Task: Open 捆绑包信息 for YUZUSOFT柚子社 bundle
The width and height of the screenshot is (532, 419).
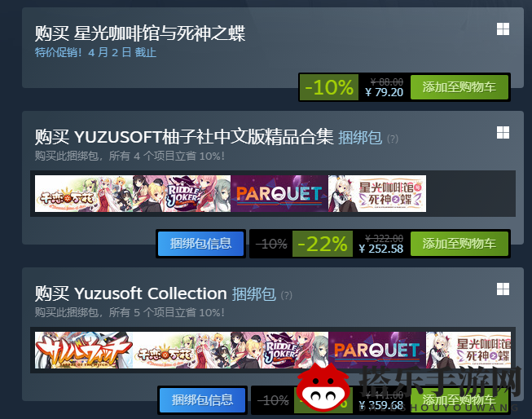Action: [201, 244]
